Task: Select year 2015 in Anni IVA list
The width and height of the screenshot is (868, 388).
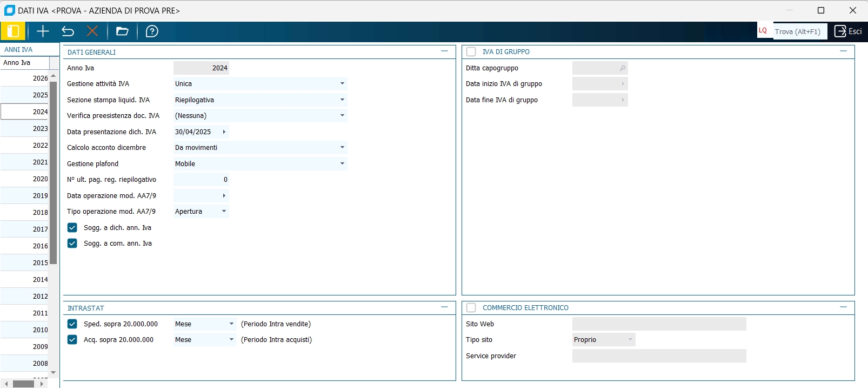Action: click(25, 263)
